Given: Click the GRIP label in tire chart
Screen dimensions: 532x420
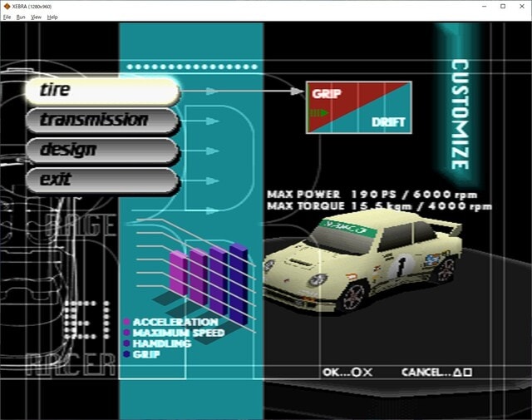Looking at the screenshot, I should pyautogui.click(x=327, y=94).
